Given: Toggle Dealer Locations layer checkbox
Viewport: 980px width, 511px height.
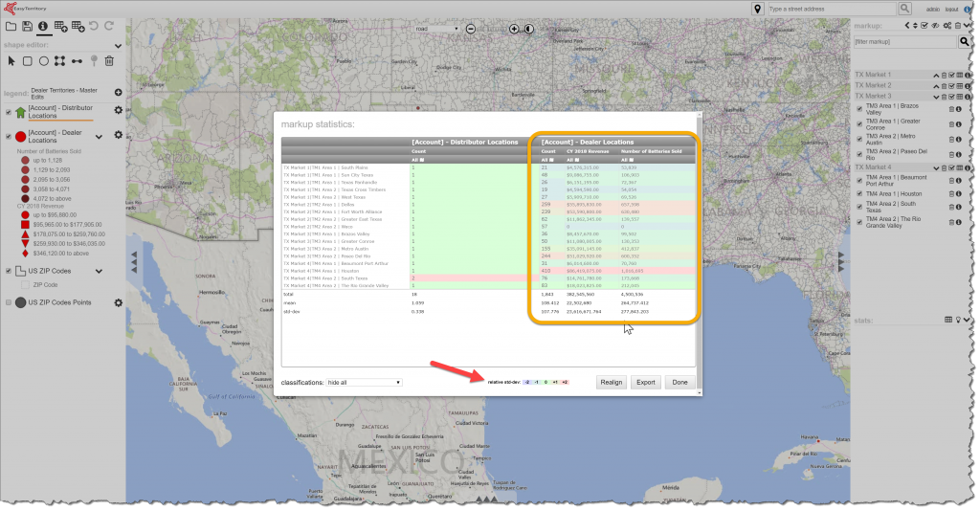Looking at the screenshot, I should pyautogui.click(x=8, y=136).
